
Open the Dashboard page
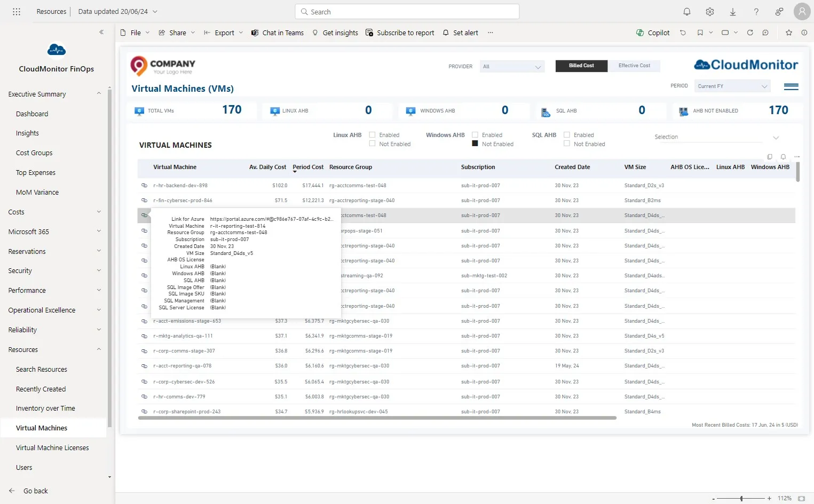(x=32, y=114)
